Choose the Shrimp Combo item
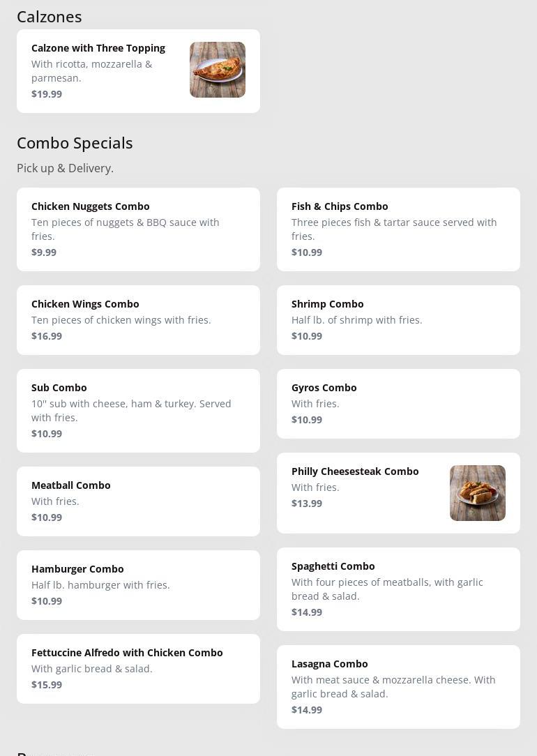The width and height of the screenshot is (537, 756). click(398, 320)
